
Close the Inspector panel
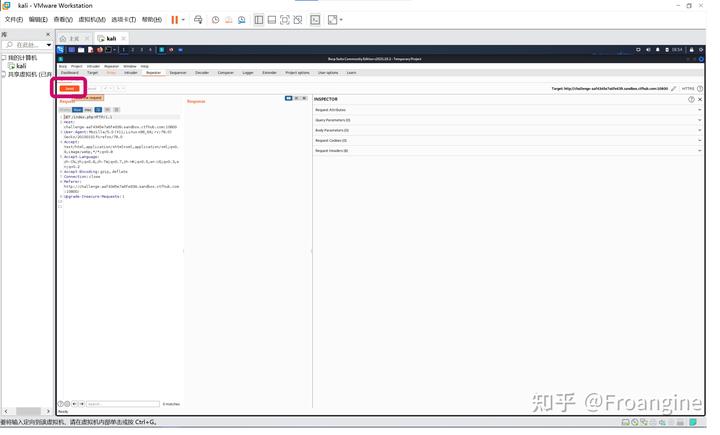point(700,99)
